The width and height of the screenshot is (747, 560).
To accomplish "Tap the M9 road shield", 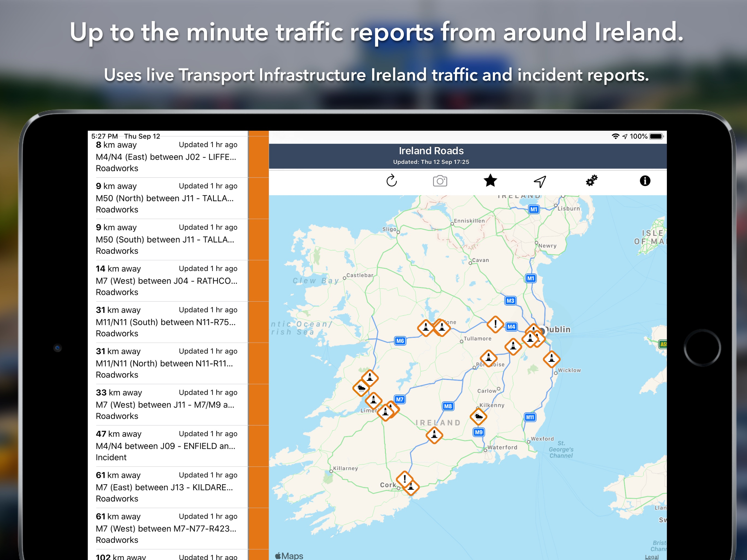I will click(478, 432).
